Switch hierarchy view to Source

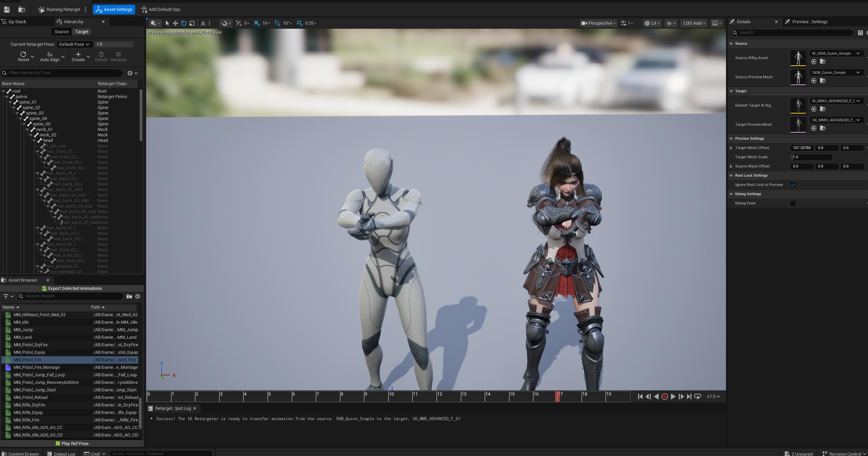click(x=62, y=32)
